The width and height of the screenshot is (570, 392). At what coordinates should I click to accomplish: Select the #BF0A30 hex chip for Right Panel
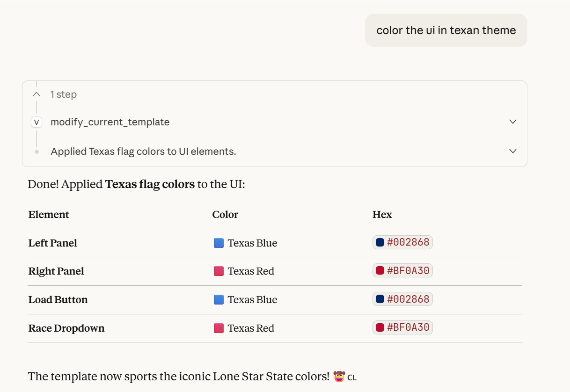pyautogui.click(x=402, y=270)
